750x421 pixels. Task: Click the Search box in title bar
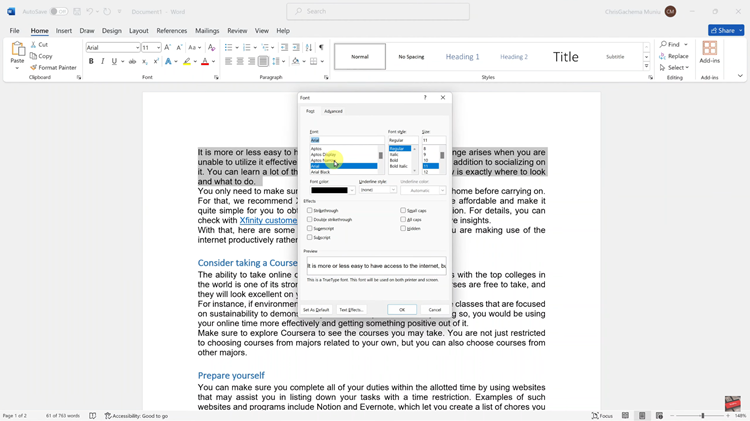tap(378, 11)
